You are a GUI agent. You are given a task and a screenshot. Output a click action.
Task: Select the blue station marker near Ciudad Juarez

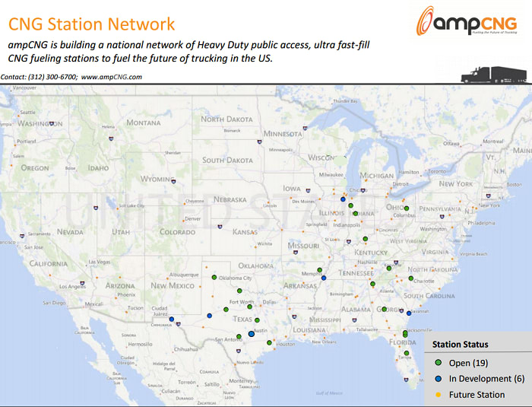tap(171, 319)
